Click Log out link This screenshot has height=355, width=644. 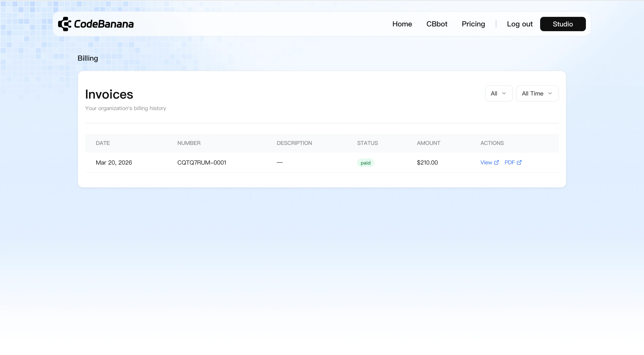coord(520,24)
